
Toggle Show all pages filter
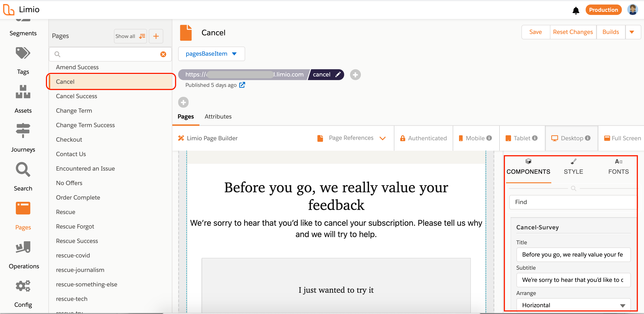coord(130,36)
